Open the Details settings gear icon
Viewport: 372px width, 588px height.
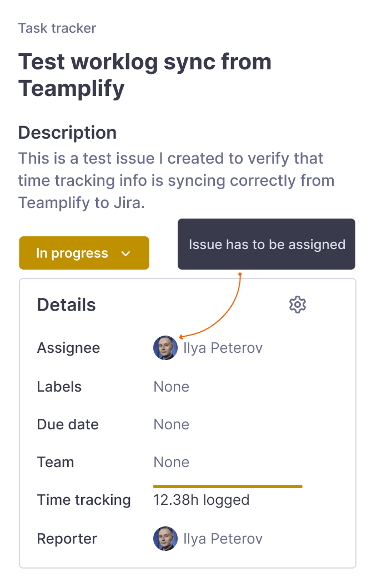[298, 305]
